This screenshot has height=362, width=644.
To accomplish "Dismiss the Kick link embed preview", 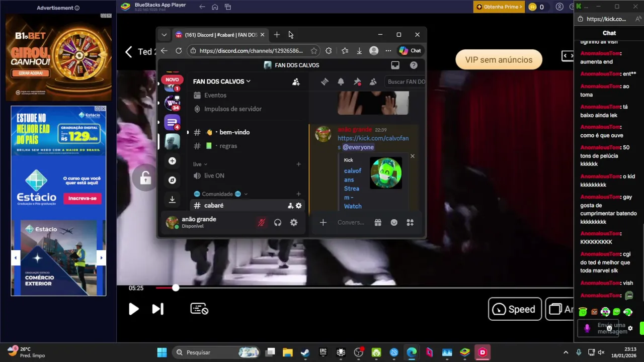I will 413,156.
